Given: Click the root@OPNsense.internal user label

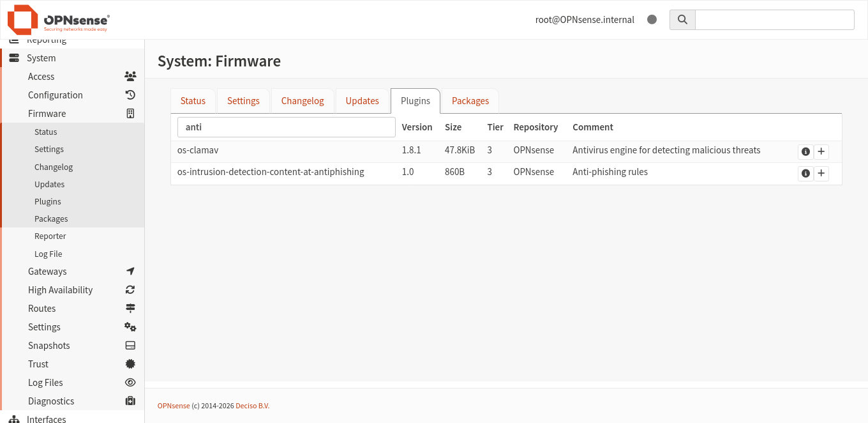Looking at the screenshot, I should coord(585,20).
